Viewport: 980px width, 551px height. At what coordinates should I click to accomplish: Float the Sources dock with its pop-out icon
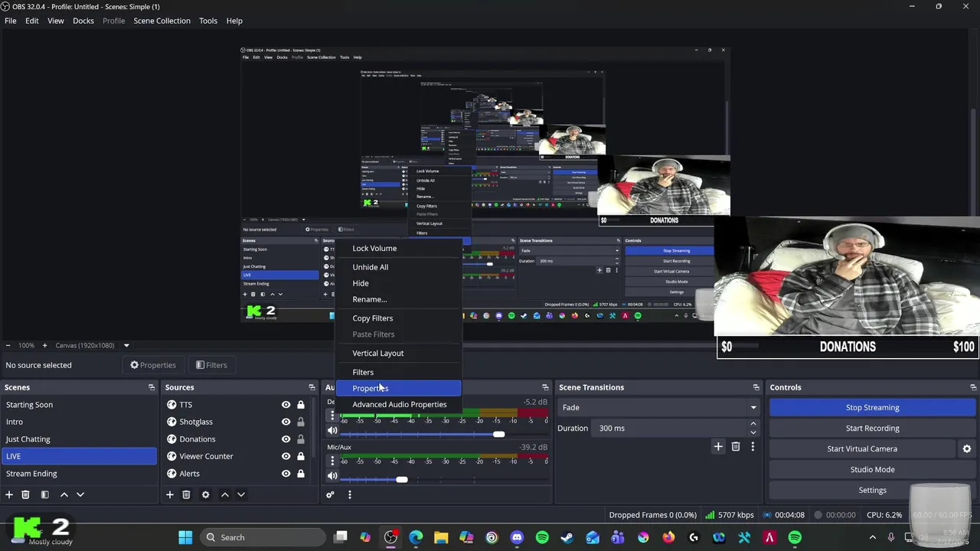tap(312, 387)
